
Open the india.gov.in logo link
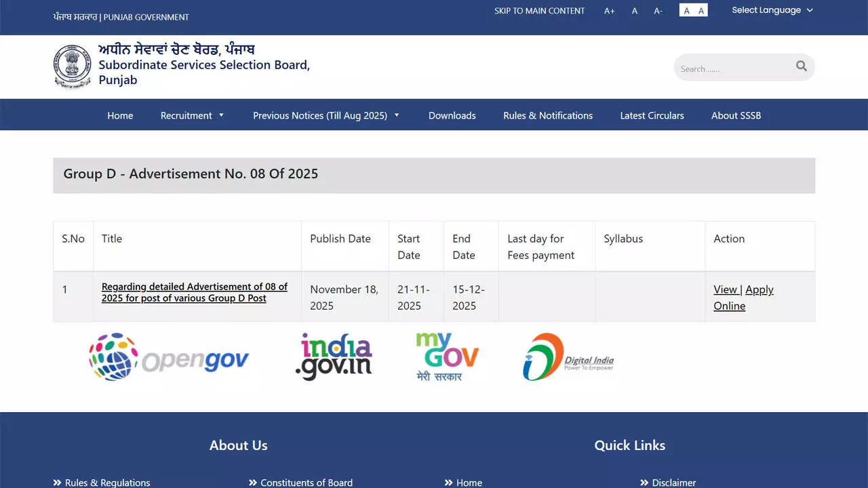pos(334,357)
